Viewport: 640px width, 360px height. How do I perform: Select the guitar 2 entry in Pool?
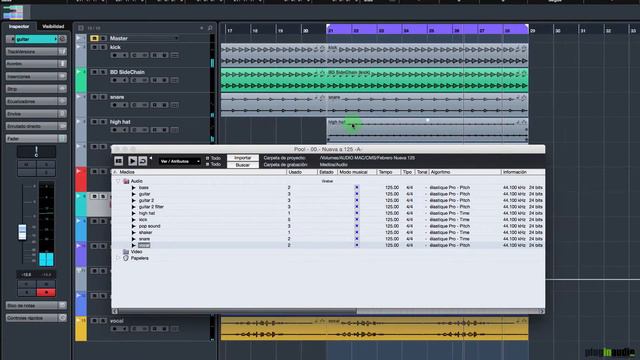147,200
